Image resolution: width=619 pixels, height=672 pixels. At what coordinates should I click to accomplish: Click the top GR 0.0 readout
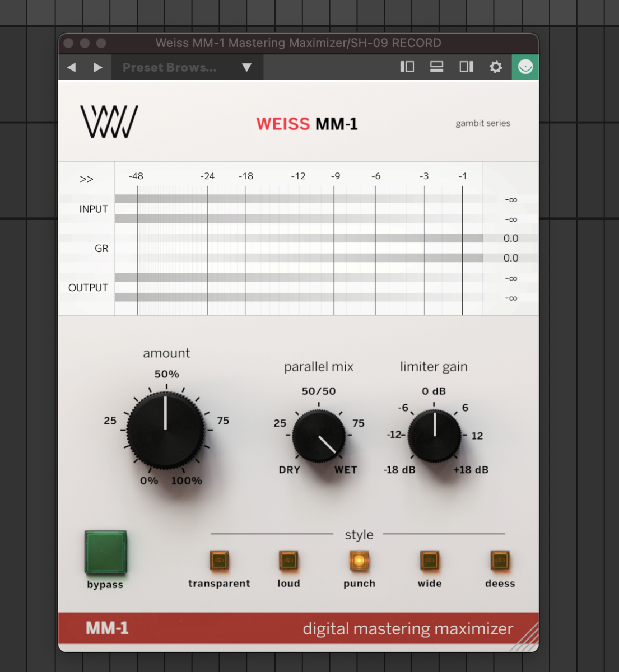[x=511, y=238]
